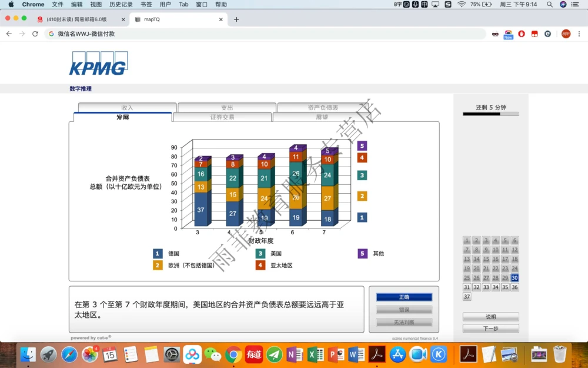The height and width of the screenshot is (368, 588).
Task: Switch to the 支出 tab
Action: (227, 107)
